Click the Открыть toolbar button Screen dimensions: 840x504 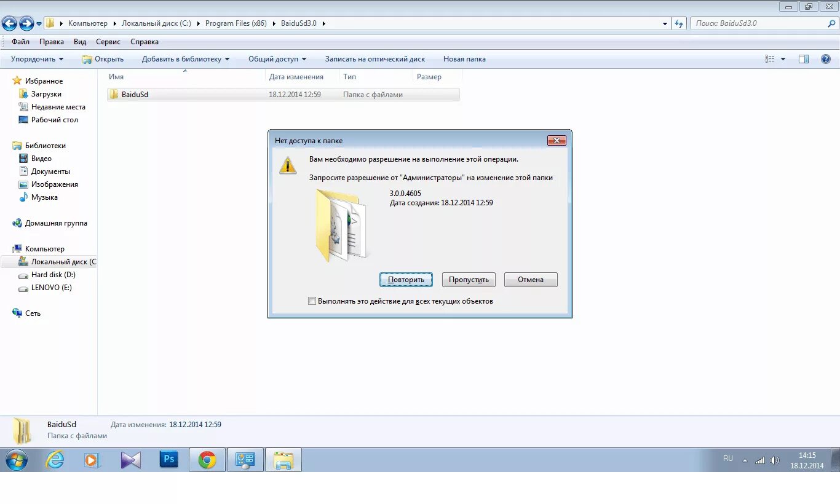point(103,59)
